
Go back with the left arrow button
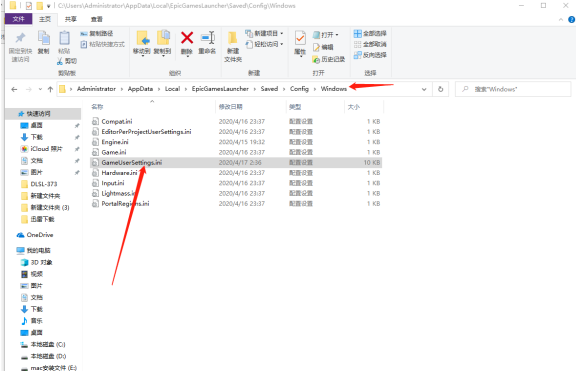[x=14, y=89]
